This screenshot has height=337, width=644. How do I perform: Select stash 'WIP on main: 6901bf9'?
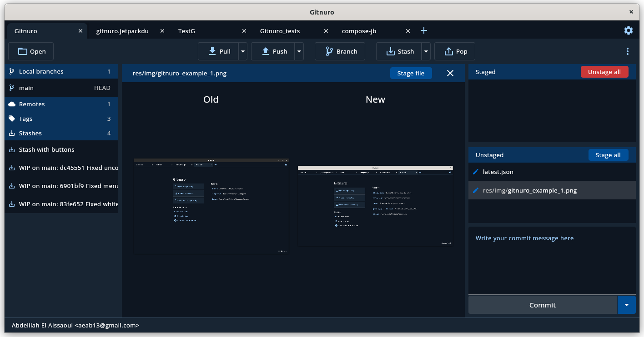coord(61,186)
